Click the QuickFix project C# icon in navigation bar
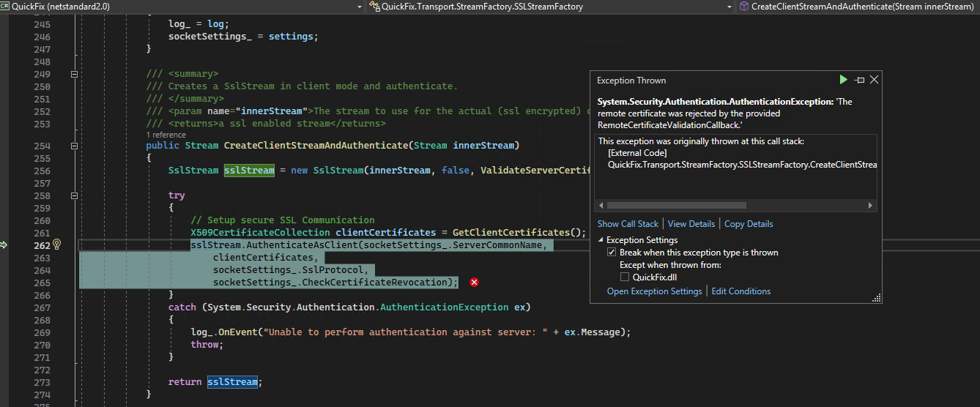 click(5, 6)
